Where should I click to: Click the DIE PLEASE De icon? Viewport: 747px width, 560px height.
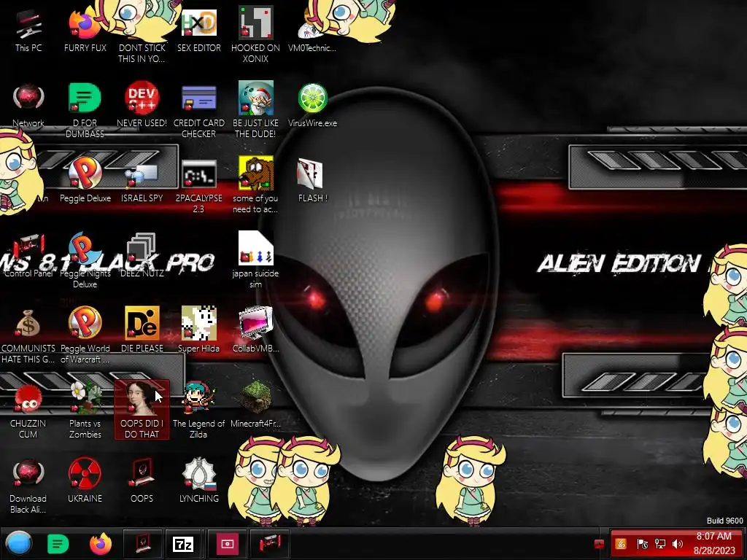[142, 330]
